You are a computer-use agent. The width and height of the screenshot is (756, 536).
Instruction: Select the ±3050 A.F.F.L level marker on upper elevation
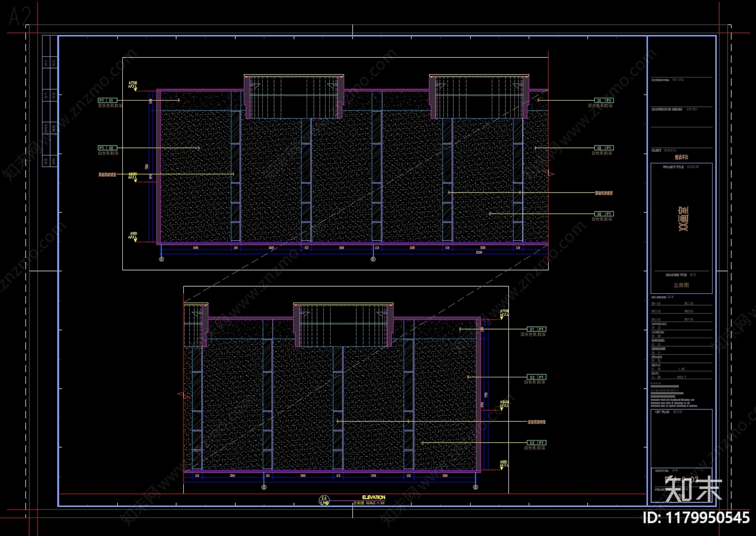133,177
